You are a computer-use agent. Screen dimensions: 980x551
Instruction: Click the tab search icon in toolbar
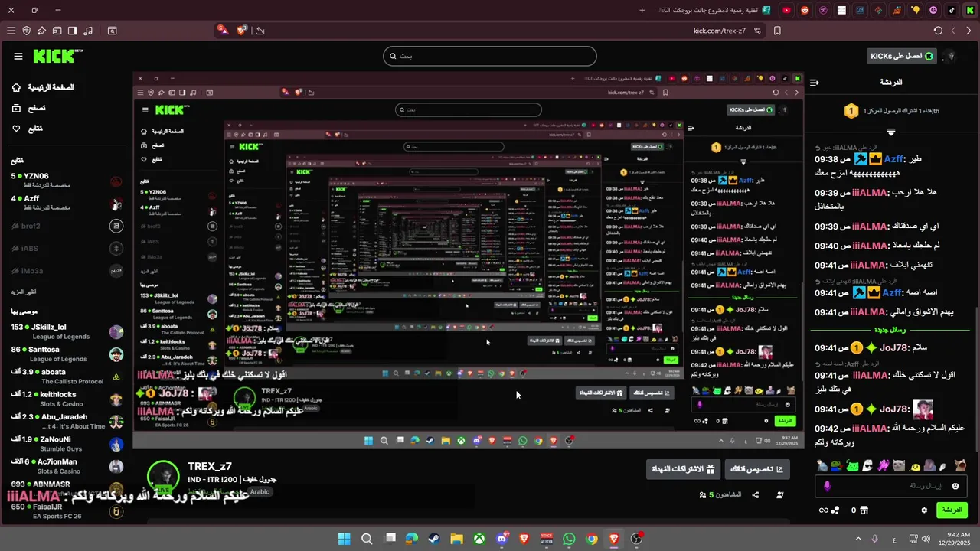(x=113, y=31)
